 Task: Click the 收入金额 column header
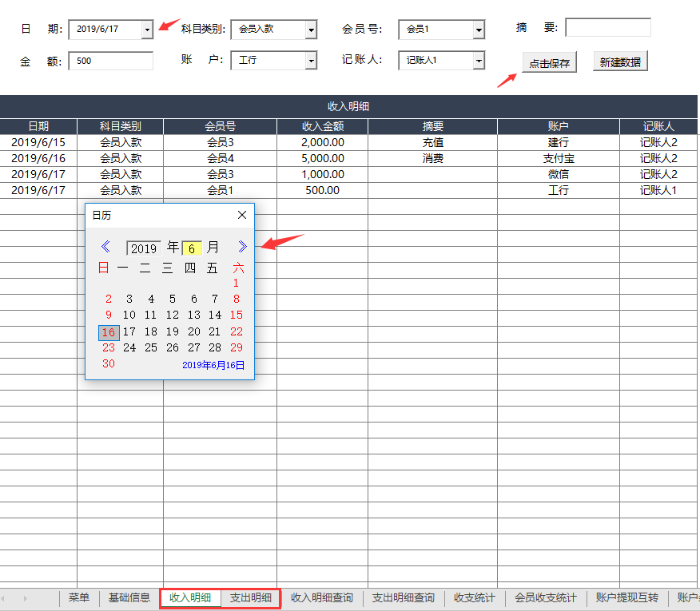[323, 126]
